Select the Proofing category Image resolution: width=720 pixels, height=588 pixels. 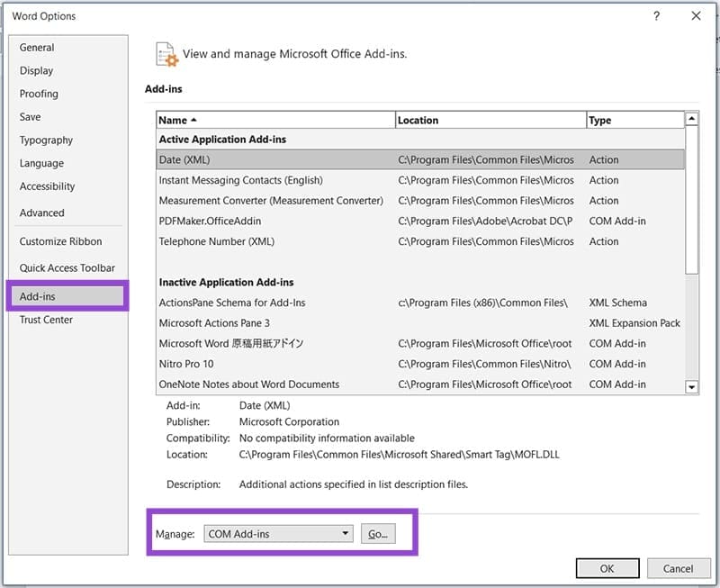pyautogui.click(x=39, y=94)
